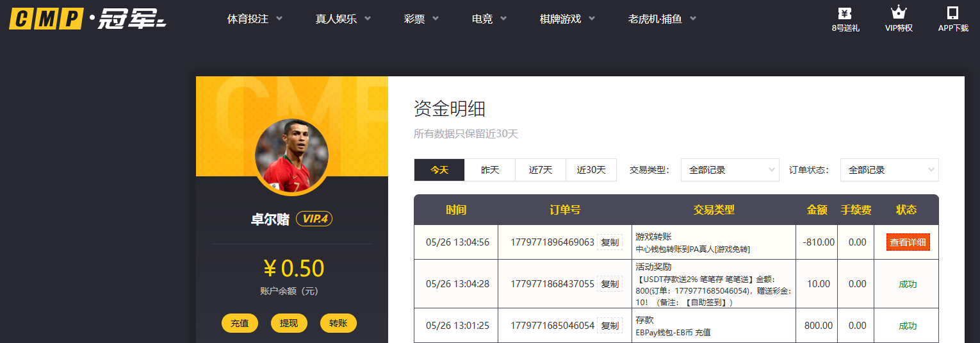Copy order number 1779771685046054

pos(610,326)
